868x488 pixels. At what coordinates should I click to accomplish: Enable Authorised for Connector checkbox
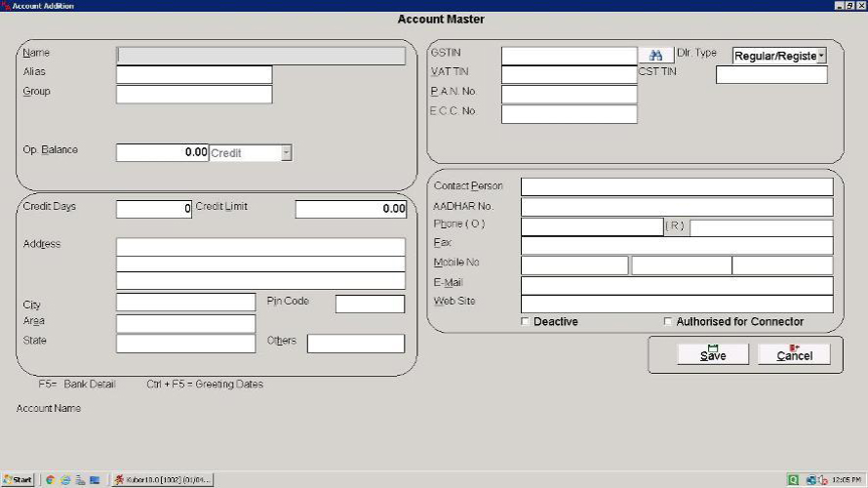668,321
